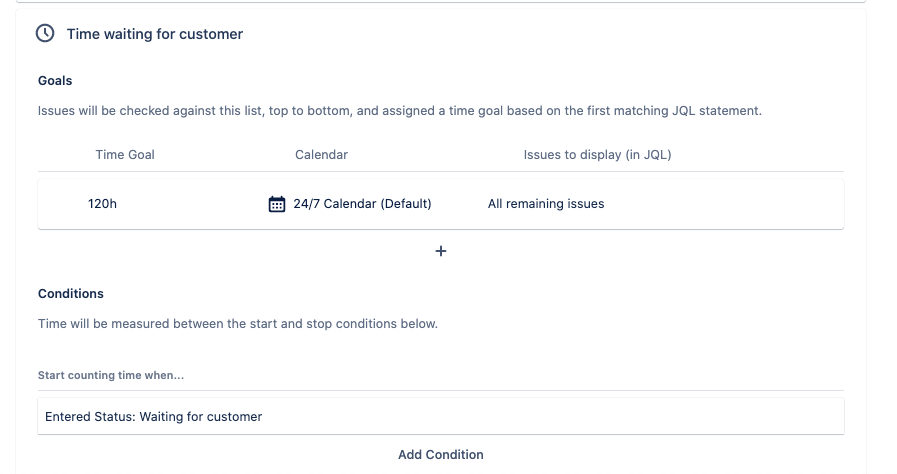Click the empty right end of the goal row
The image size is (897, 474).
760,204
